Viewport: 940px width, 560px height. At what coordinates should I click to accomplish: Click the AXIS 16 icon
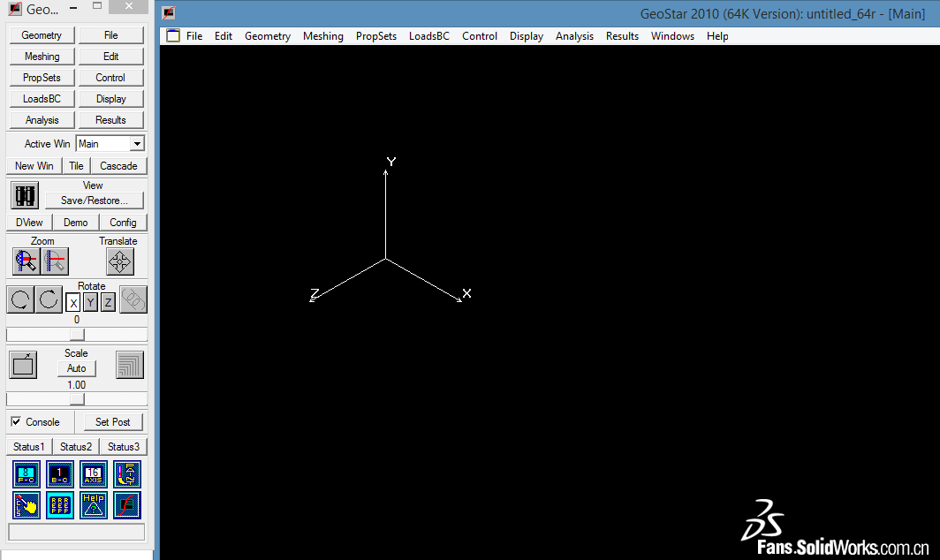click(x=94, y=474)
